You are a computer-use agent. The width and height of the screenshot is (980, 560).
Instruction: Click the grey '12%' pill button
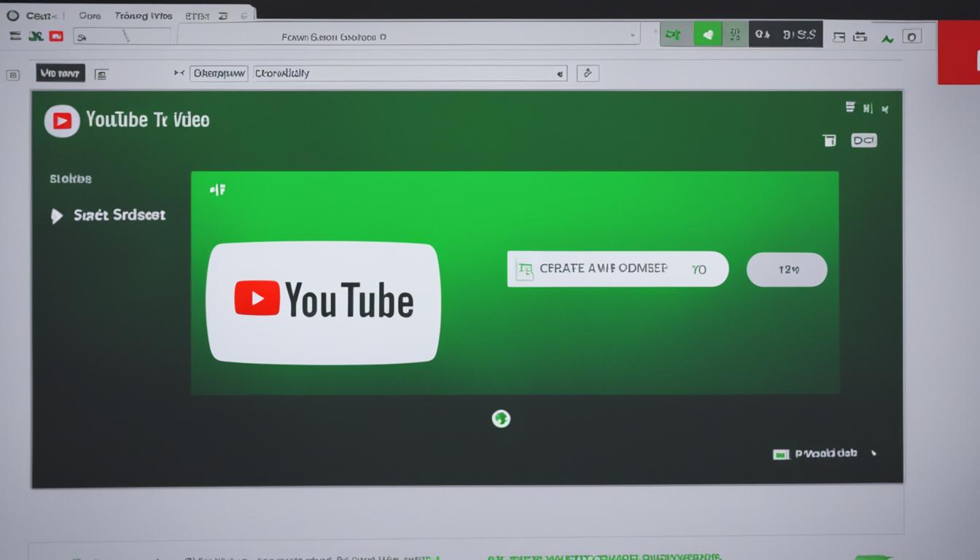tap(787, 269)
